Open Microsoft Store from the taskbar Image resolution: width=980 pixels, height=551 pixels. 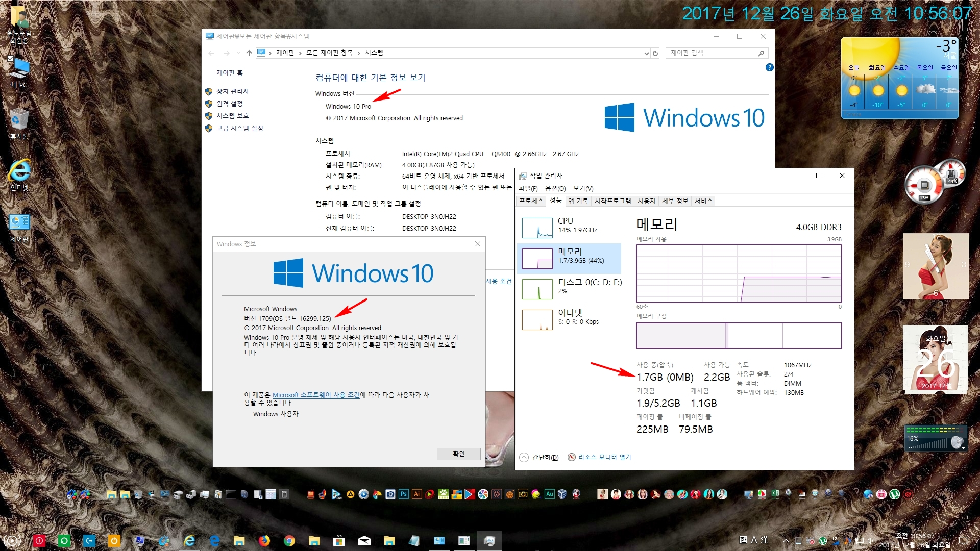339,540
